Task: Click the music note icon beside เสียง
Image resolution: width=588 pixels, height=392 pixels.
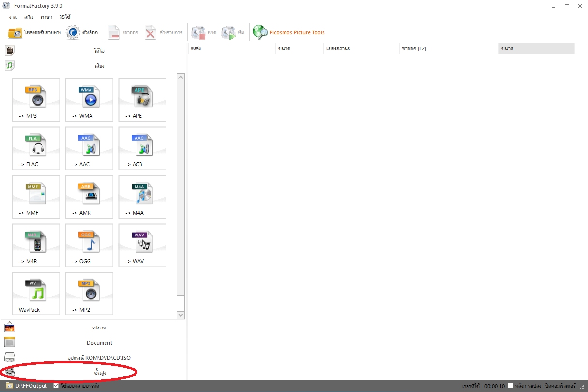Action: coord(10,65)
